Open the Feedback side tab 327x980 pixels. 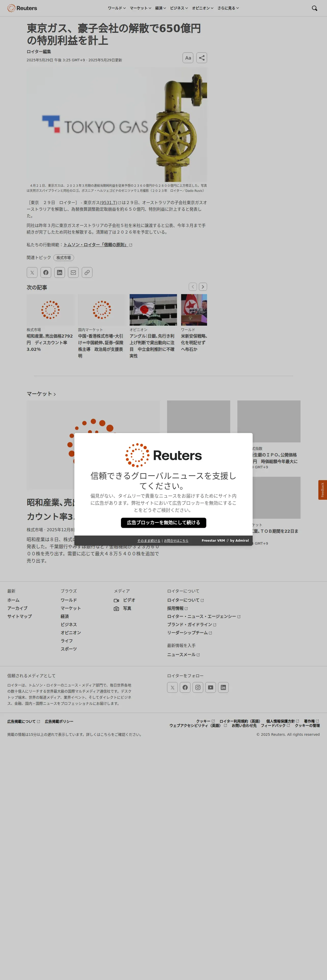[322, 490]
